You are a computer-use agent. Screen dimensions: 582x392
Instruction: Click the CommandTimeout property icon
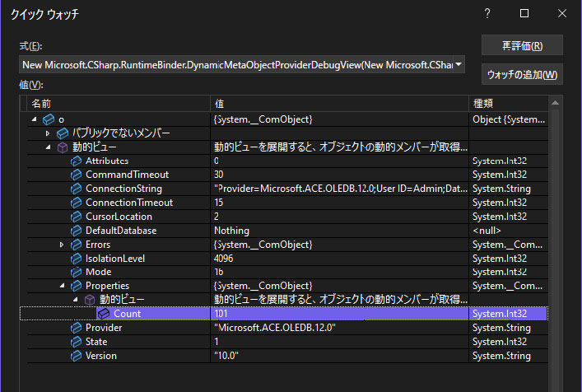pos(76,175)
